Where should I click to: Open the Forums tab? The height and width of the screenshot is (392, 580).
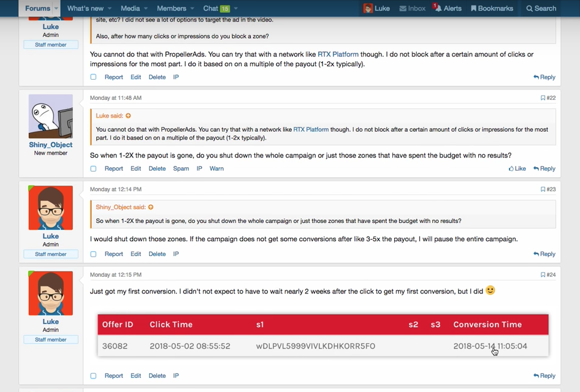pyautogui.click(x=37, y=8)
